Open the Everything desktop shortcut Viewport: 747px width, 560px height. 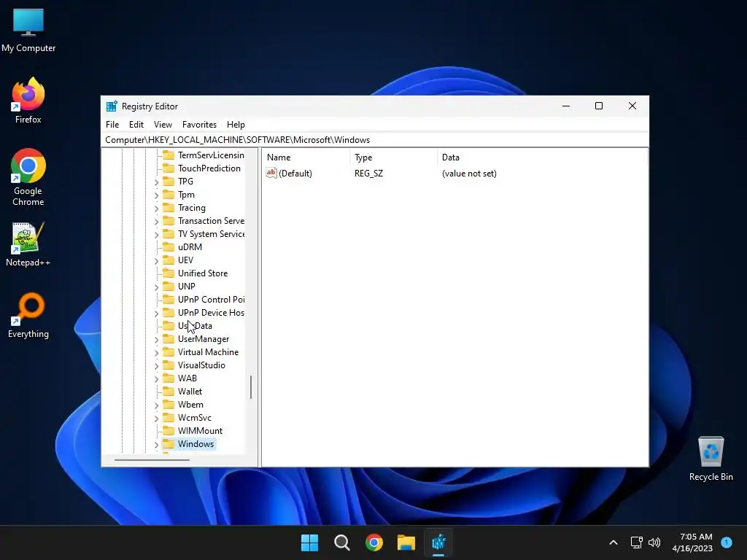pos(28,315)
